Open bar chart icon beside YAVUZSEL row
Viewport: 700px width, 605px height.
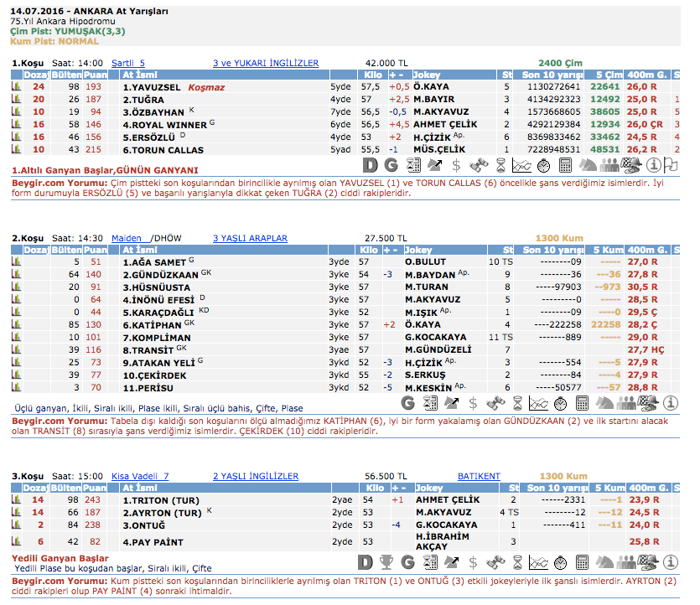point(15,86)
